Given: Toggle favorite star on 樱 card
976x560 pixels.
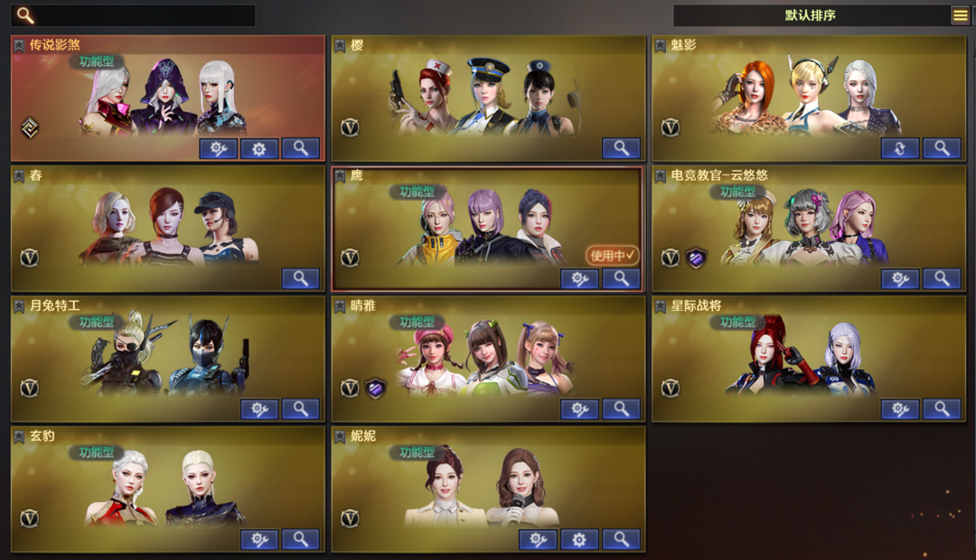Looking at the screenshot, I should click(x=340, y=45).
